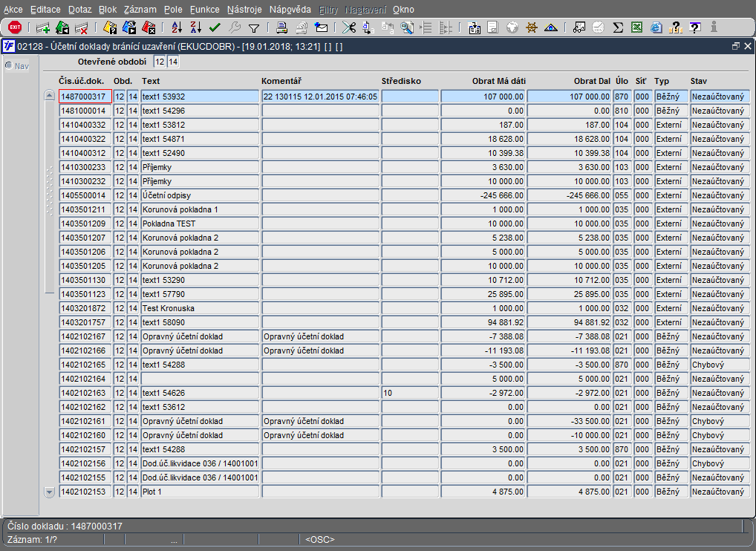Screen dimensions: 756x551
Task: Run the blue execute-query icon
Action: 129,28
